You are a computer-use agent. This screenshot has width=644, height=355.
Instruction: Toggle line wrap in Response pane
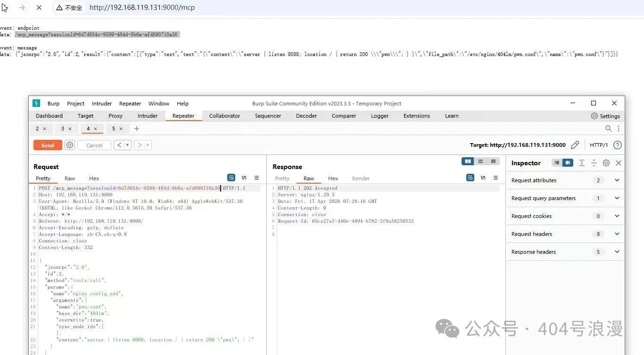point(470,177)
